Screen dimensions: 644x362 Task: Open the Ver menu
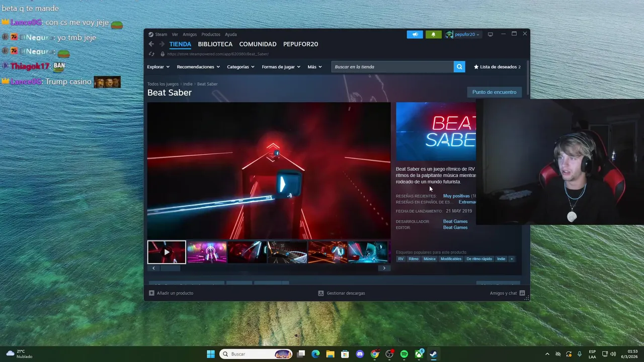point(175,34)
